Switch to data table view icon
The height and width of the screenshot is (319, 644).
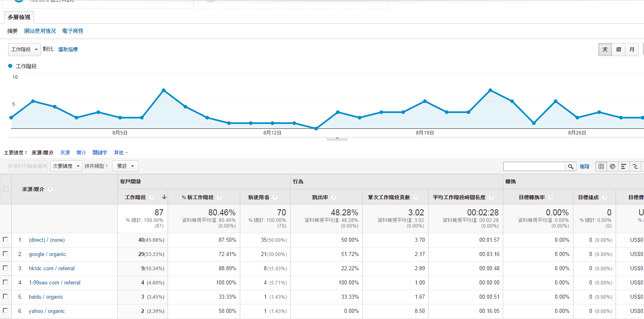coord(601,166)
